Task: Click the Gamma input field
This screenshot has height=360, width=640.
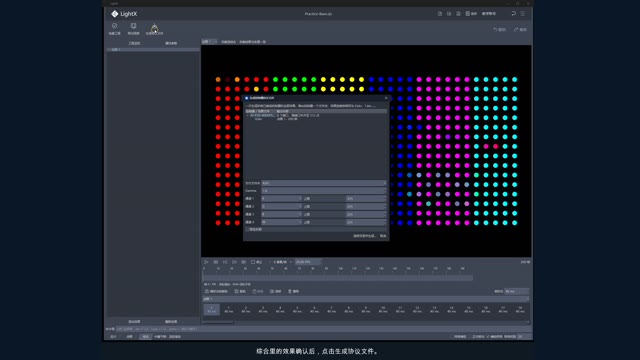Action: 324,191
